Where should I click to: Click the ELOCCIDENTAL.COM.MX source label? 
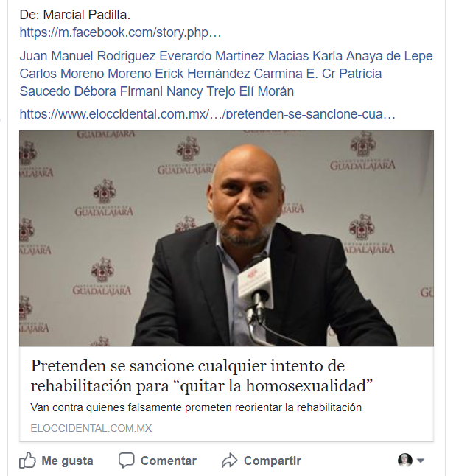[91, 428]
